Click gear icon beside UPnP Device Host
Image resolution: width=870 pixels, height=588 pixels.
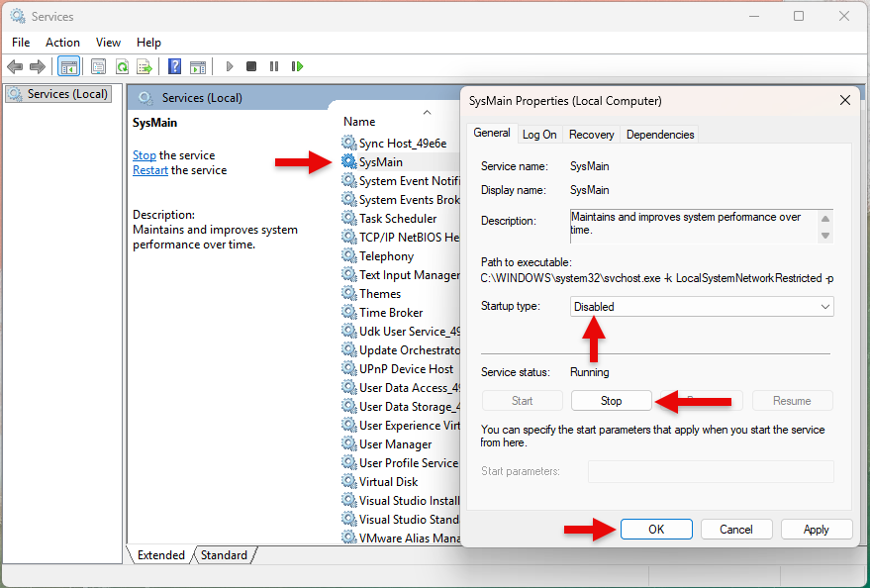click(349, 369)
